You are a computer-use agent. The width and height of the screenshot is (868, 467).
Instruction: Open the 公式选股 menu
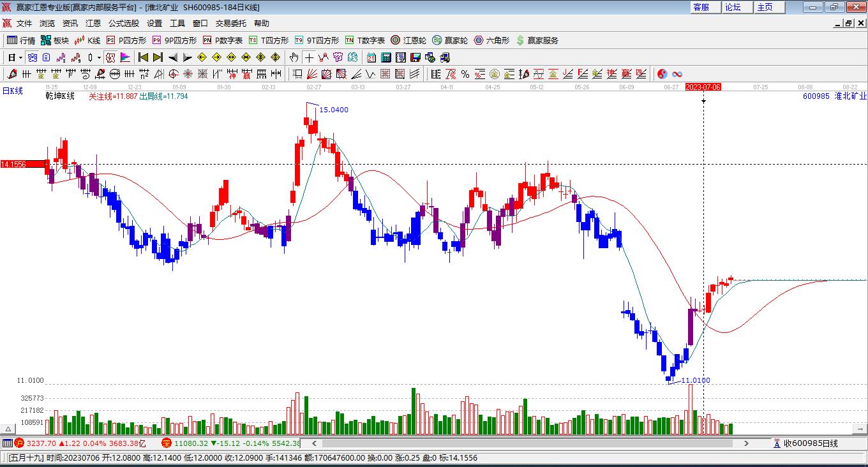tap(124, 23)
